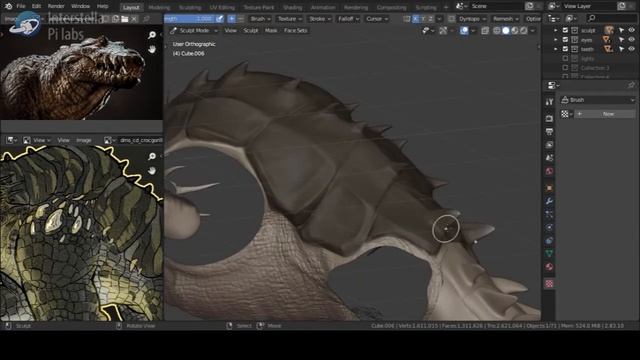This screenshot has width=640, height=360.
Task: Toggle X-ray display icon
Action: point(485,31)
